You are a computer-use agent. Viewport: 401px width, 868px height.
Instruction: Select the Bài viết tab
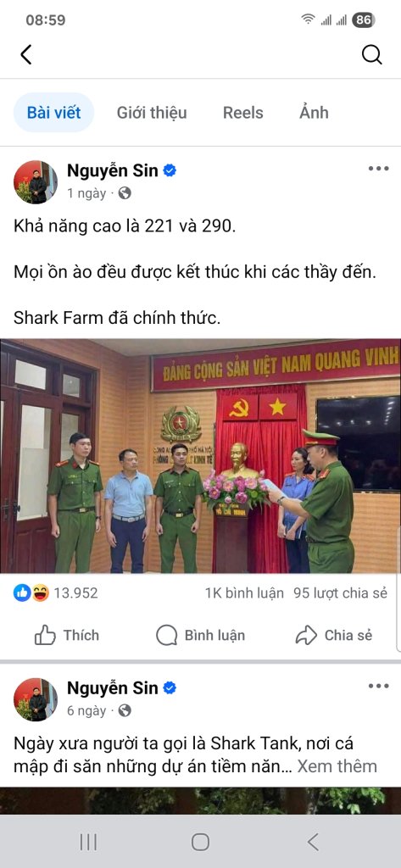(53, 113)
